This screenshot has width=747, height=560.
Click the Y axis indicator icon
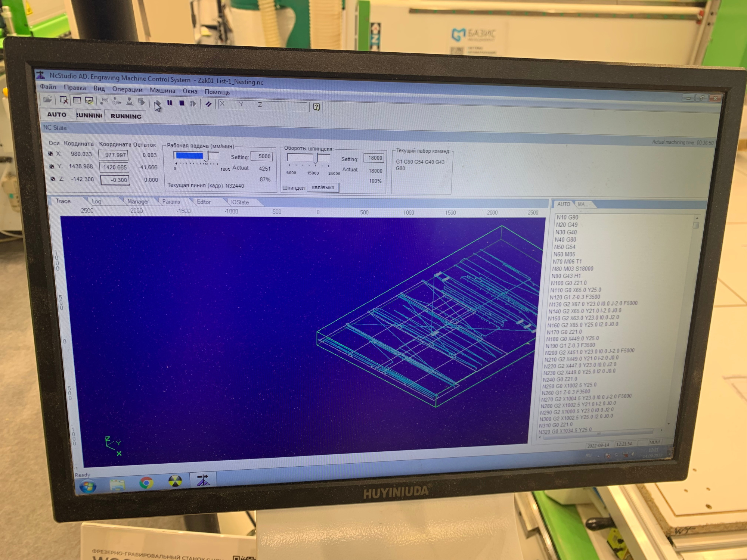click(52, 166)
